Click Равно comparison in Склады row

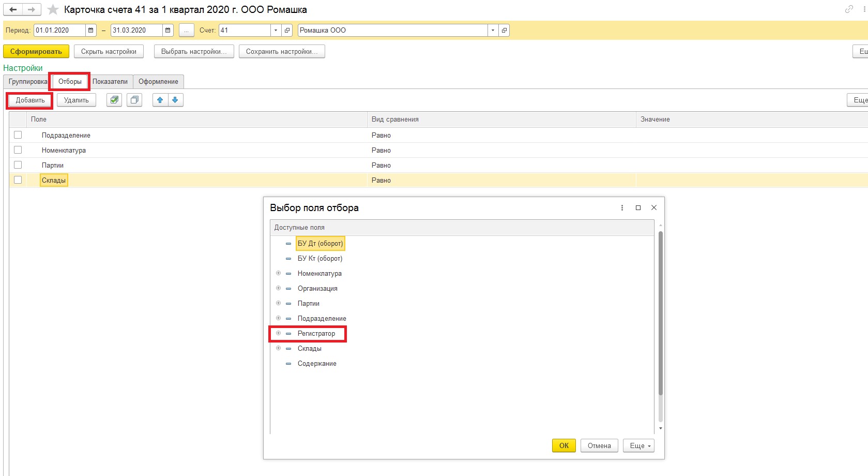click(381, 180)
